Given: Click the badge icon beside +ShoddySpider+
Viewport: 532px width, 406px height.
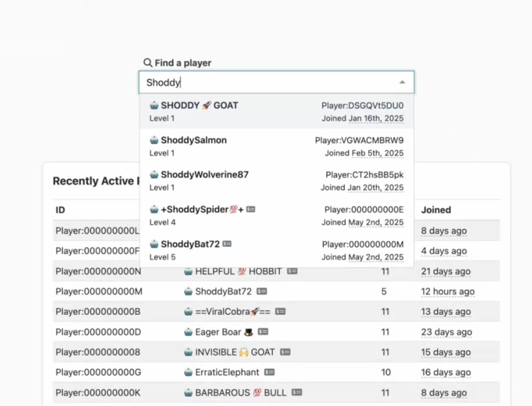Looking at the screenshot, I should coord(250,209).
